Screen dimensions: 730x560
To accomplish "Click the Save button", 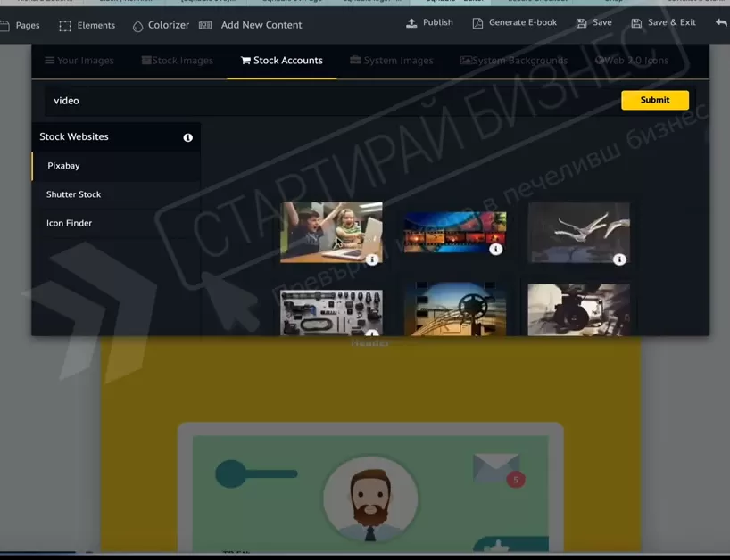I will pyautogui.click(x=593, y=22).
